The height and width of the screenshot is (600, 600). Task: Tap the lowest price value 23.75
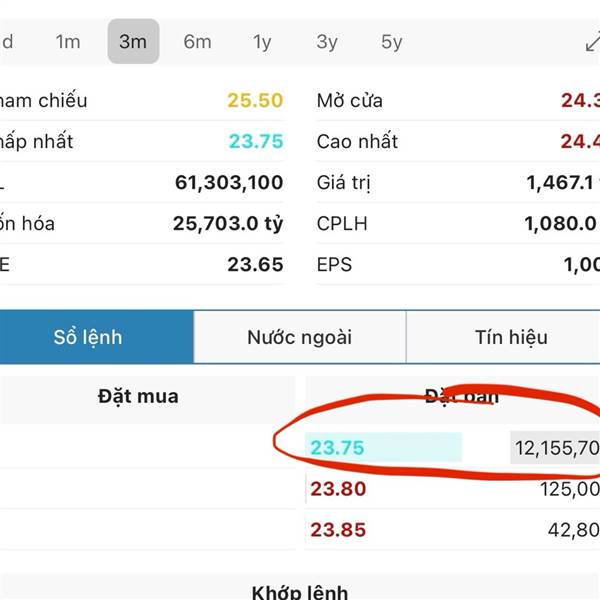(256, 141)
